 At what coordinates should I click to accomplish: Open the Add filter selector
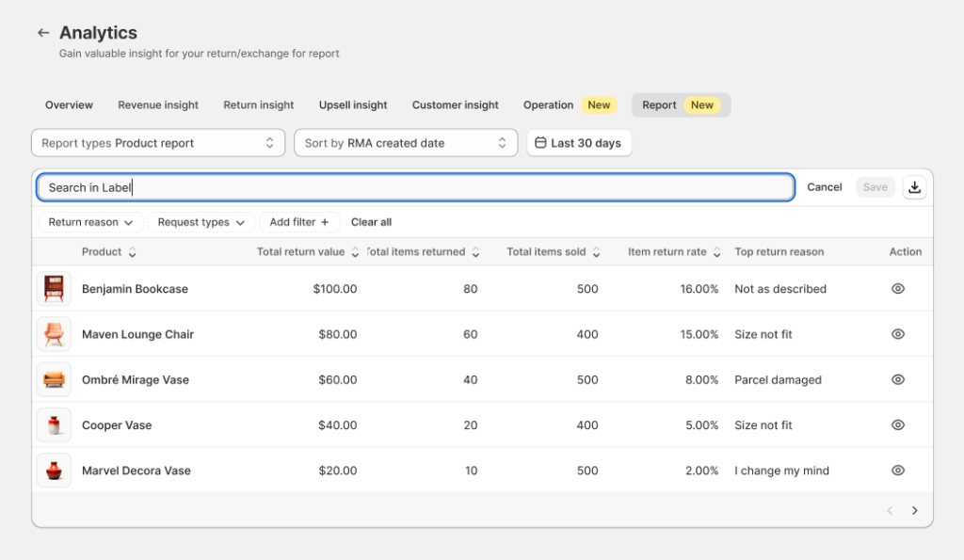tap(299, 222)
